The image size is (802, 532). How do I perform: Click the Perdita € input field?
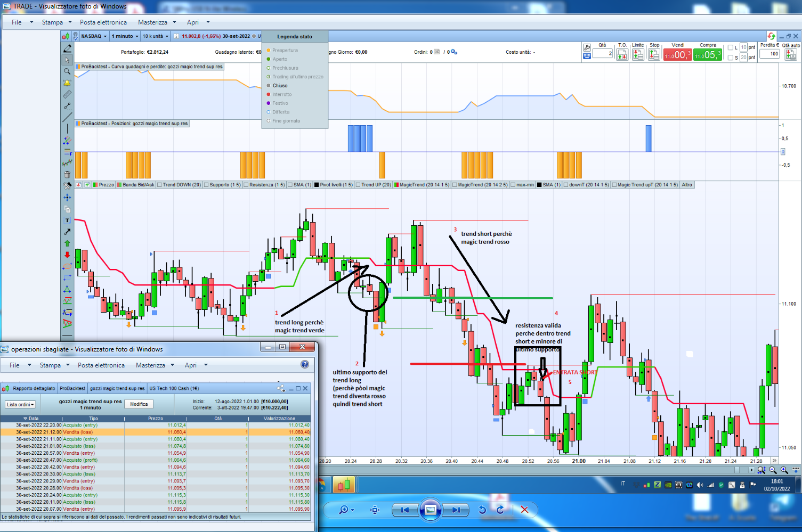pos(770,54)
